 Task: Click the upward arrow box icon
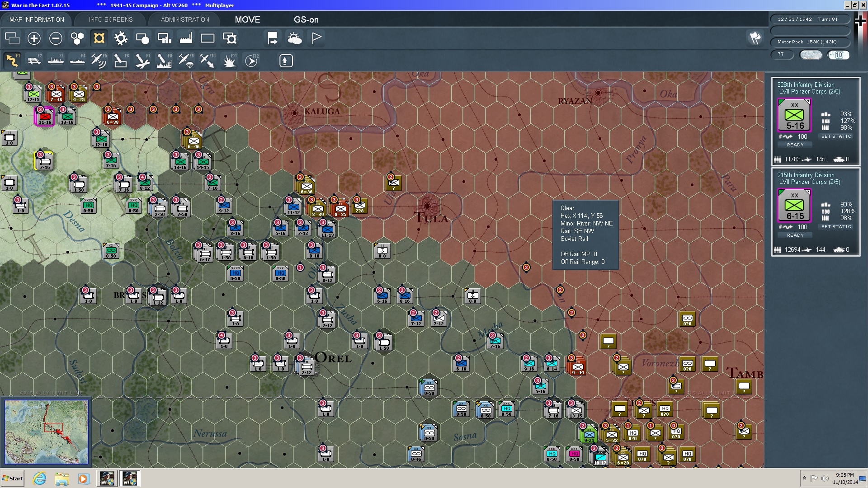286,61
